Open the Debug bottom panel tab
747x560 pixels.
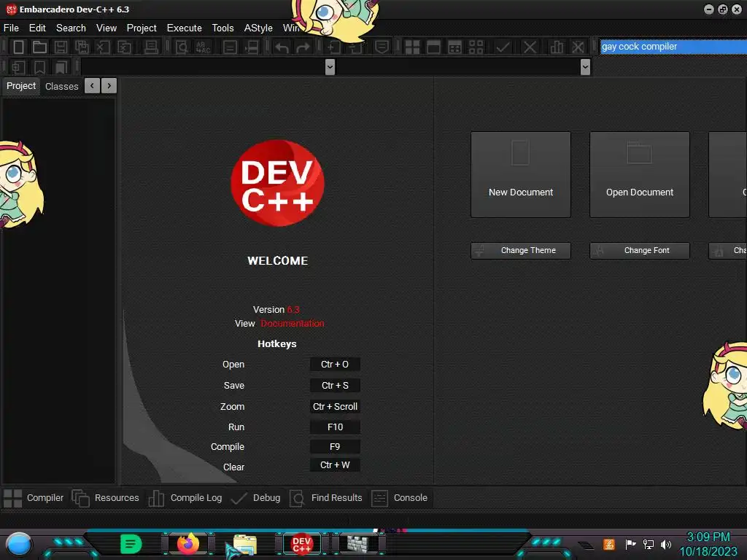pos(256,498)
